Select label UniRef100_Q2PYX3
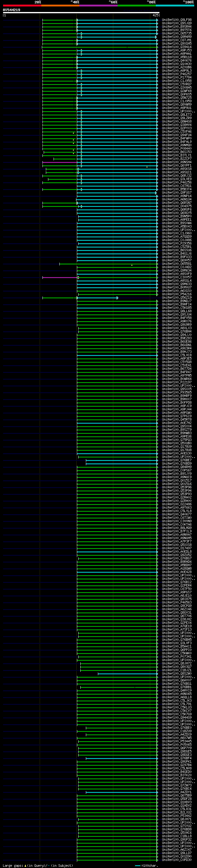The height and width of the screenshot is (868, 197). click(x=177, y=128)
